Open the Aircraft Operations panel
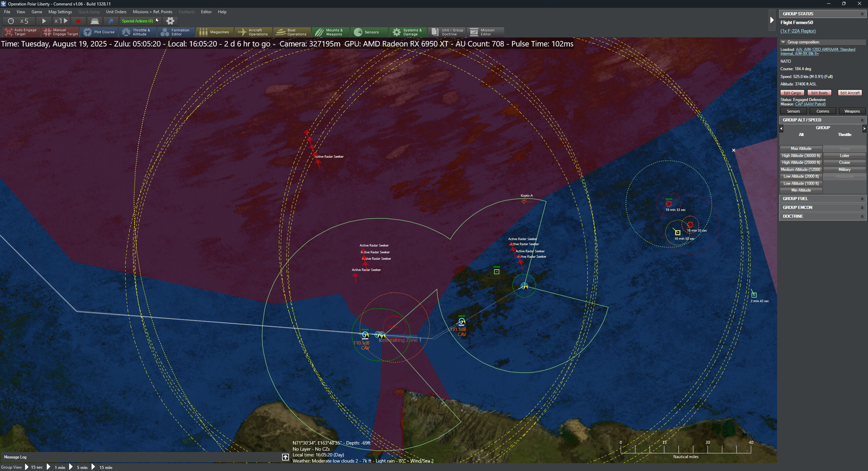This screenshot has height=471, width=868. [253, 32]
